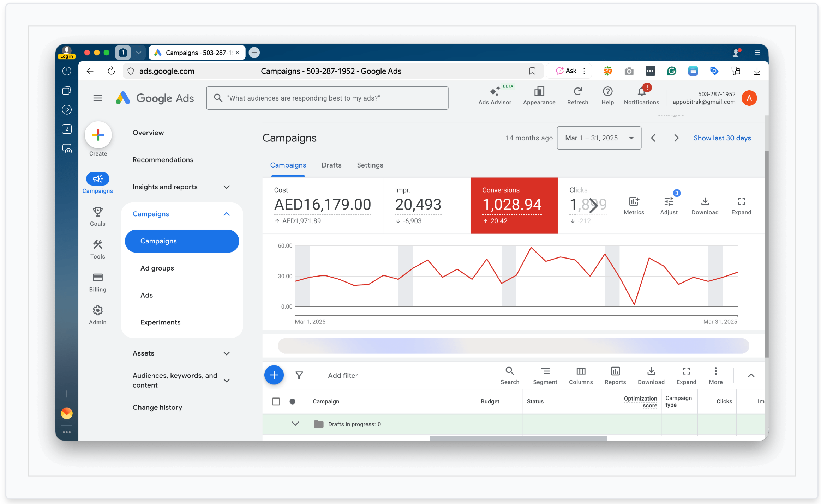Screen dimensions: 821x504
Task: Open the Help menu
Action: 607,96
